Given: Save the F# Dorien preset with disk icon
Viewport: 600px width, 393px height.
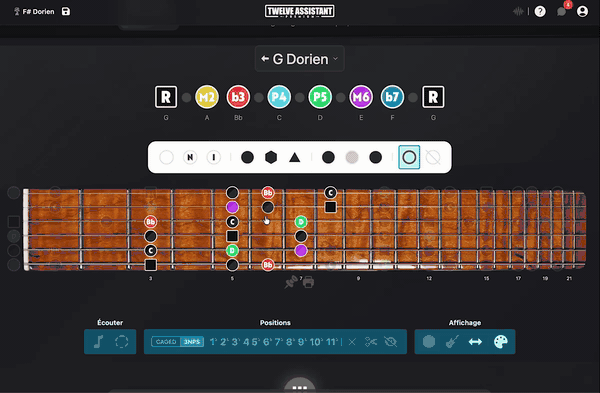Looking at the screenshot, I should pos(66,11).
